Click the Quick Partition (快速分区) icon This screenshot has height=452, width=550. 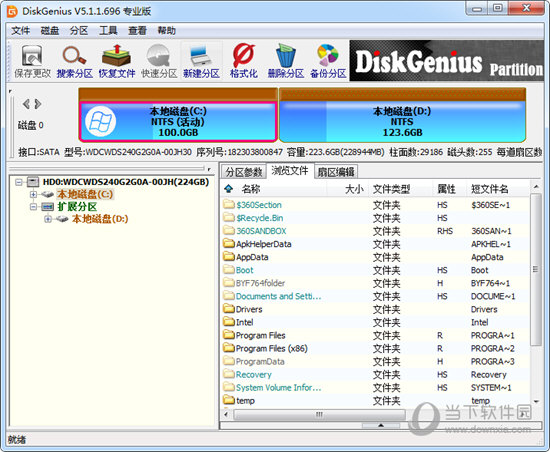[159, 61]
